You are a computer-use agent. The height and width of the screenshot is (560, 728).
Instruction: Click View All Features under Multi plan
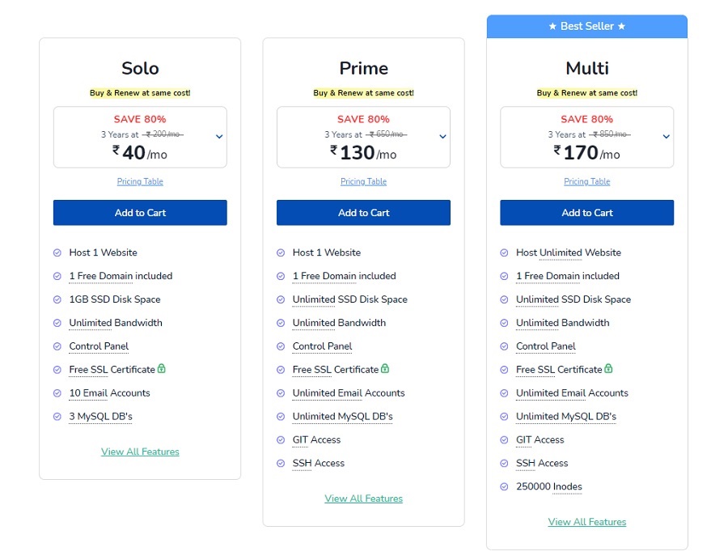click(x=587, y=522)
